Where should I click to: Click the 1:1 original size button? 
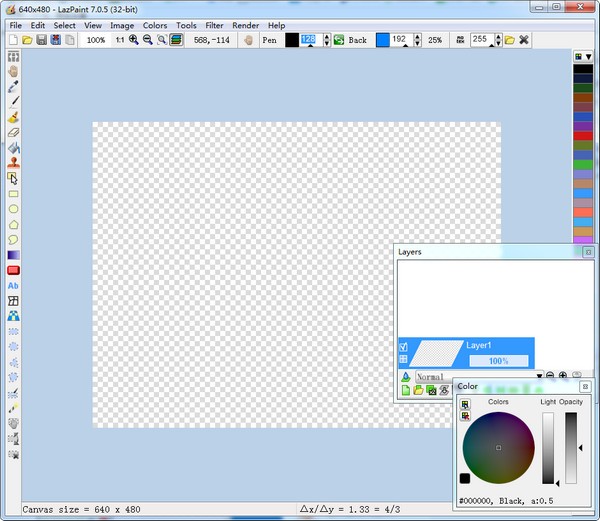[120, 40]
